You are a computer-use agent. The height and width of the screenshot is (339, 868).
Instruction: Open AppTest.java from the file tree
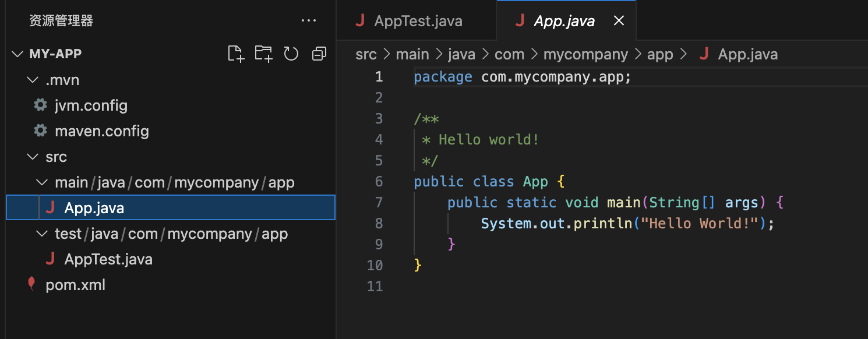pos(108,259)
